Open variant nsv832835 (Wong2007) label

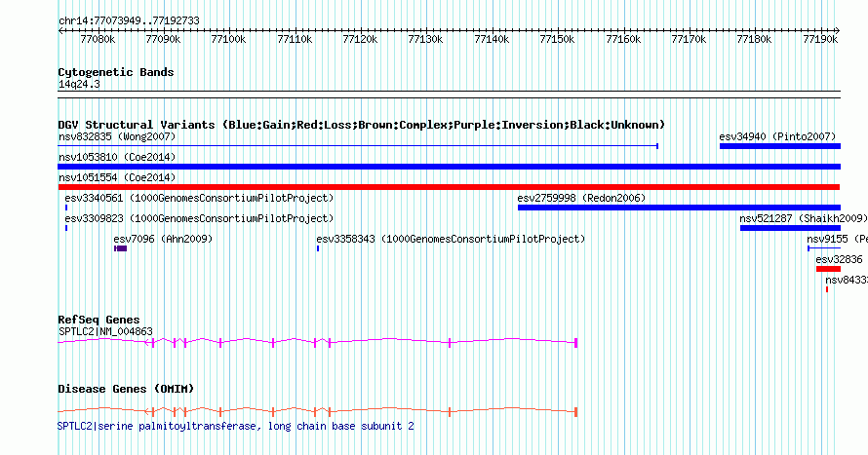pyautogui.click(x=117, y=136)
